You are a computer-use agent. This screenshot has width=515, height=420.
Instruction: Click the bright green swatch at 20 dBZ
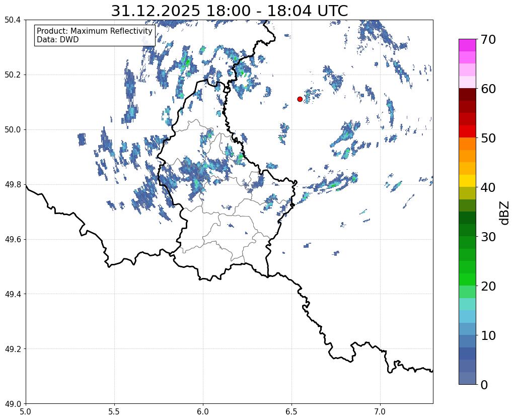(x=467, y=279)
